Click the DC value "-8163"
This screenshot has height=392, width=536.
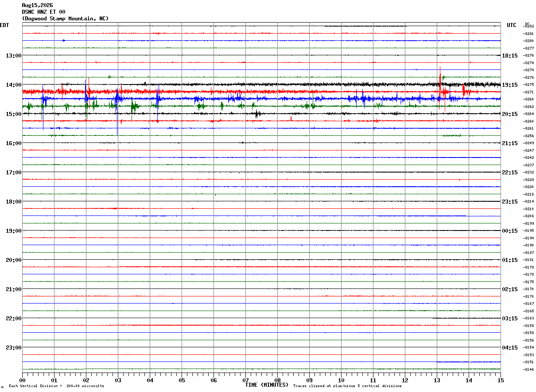coord(529,318)
